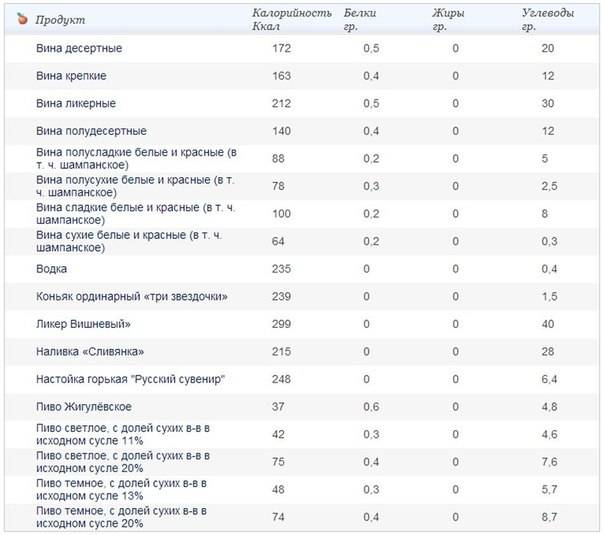The width and height of the screenshot is (604, 535).
Task: Click the Продукт column header
Action: [x=60, y=20]
